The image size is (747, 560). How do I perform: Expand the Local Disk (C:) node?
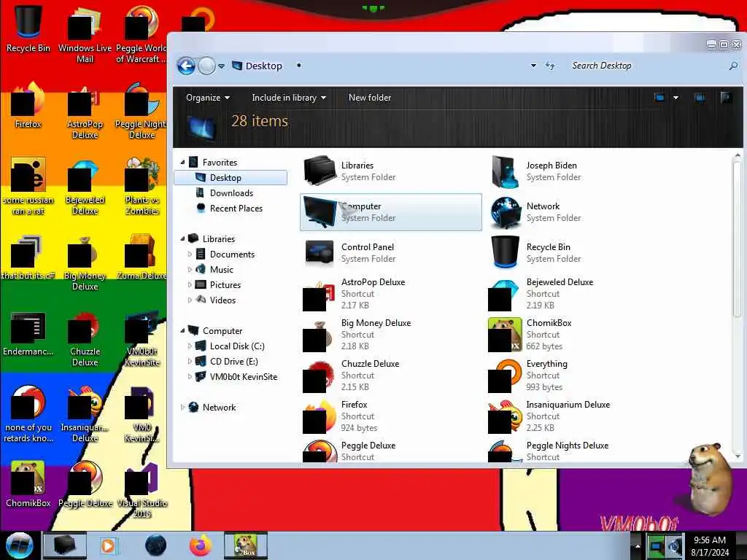(x=190, y=346)
